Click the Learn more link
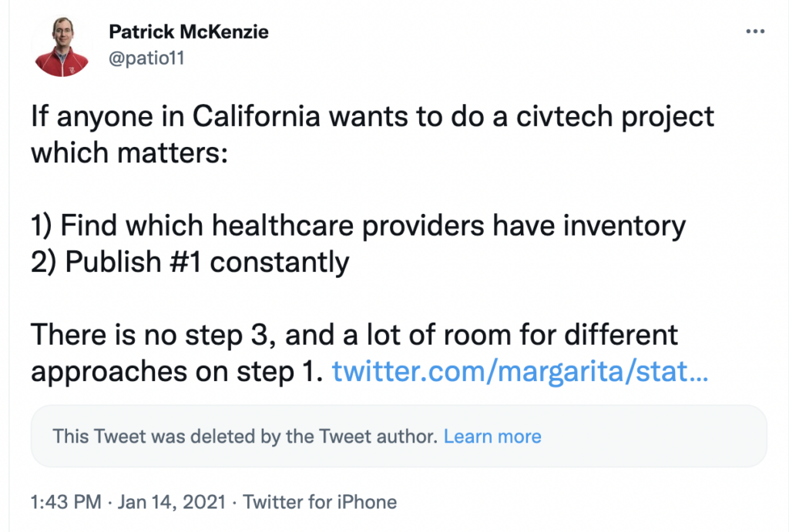This screenshot has height=532, width=789. [x=492, y=437]
